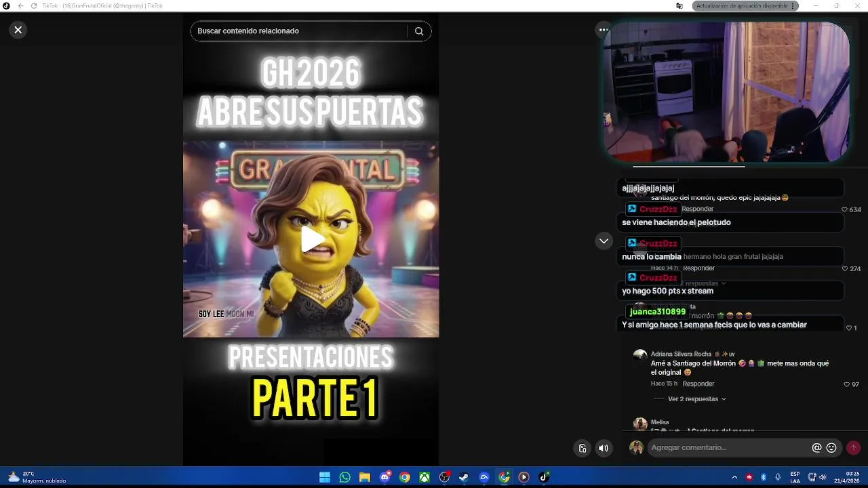Show hidden system tray icons chevron
This screenshot has width=868, height=488.
734,477
